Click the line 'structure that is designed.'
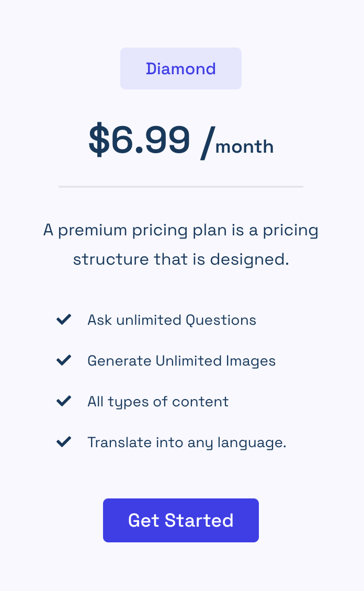 181,259
